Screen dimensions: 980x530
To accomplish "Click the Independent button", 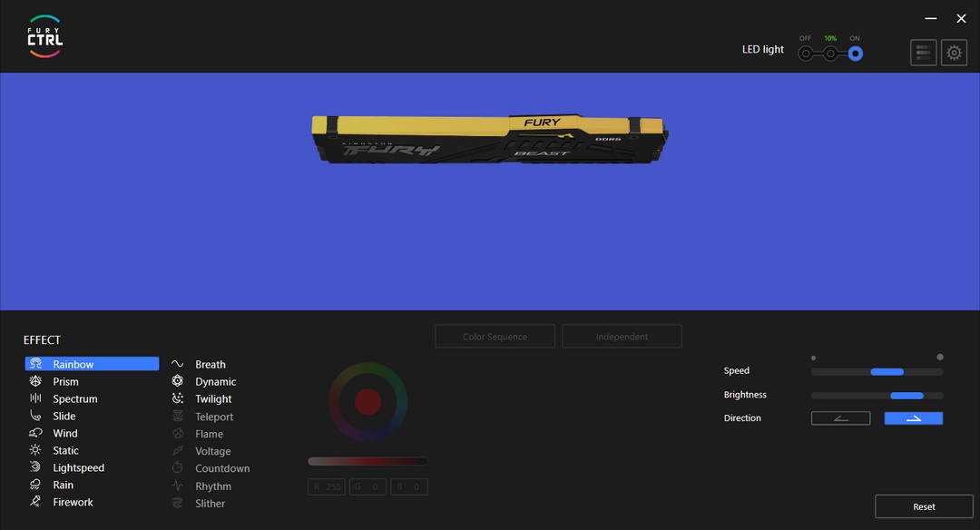I will (x=622, y=337).
